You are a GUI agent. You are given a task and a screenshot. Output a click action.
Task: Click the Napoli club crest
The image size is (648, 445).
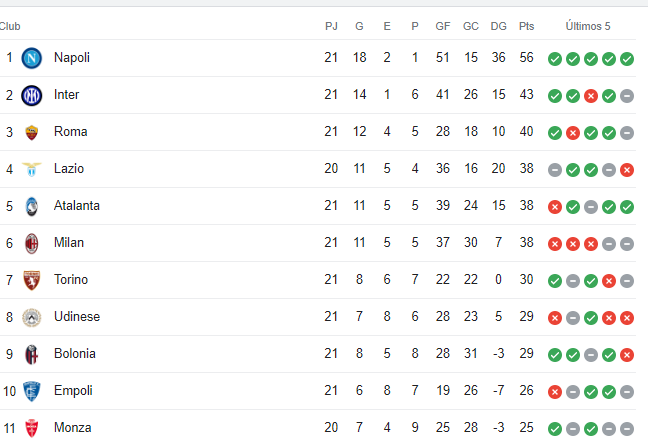31,58
